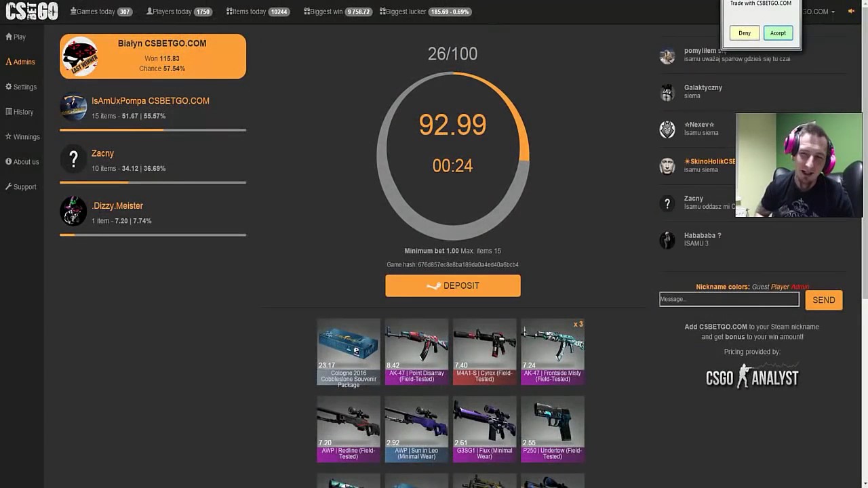Viewport: 868px width, 488px height.
Task: Mute site sound with the speaker icon
Action: pyautogui.click(x=851, y=11)
